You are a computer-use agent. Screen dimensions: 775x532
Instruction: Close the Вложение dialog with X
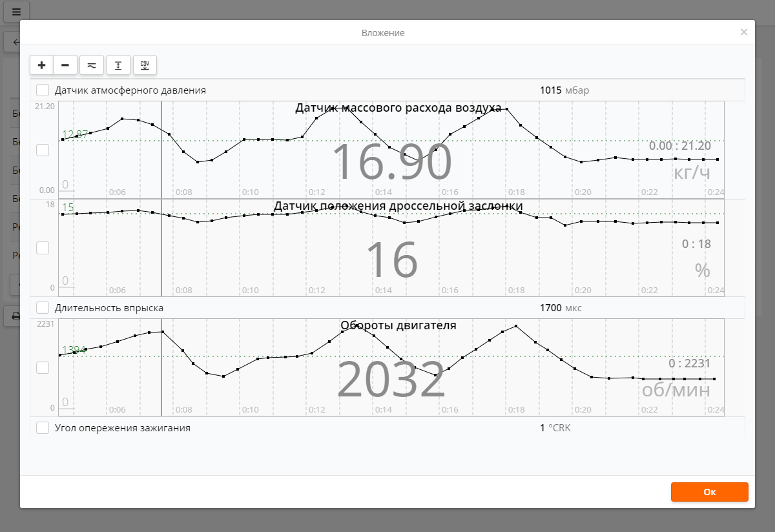(744, 32)
